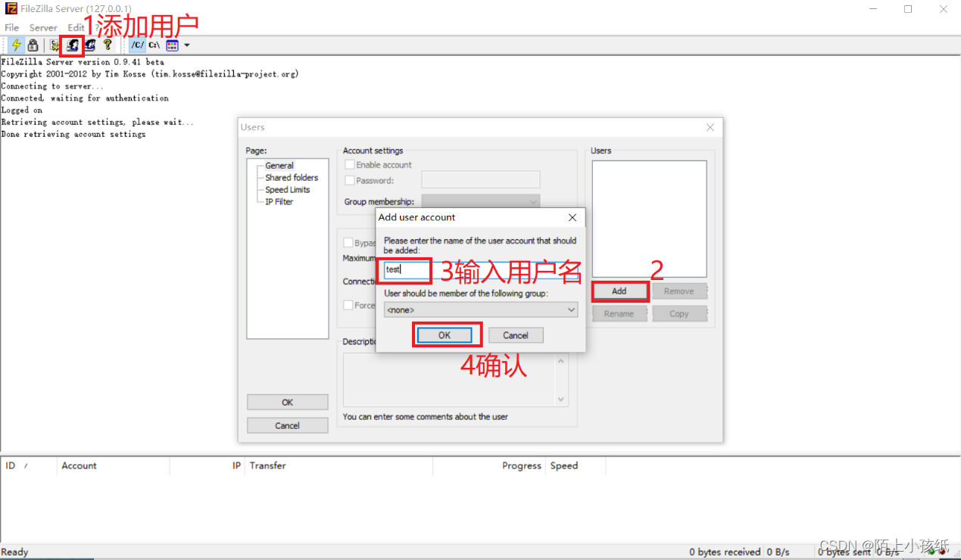Click '0 bytes received' in status bar
This screenshot has height=560, width=961.
click(x=725, y=552)
